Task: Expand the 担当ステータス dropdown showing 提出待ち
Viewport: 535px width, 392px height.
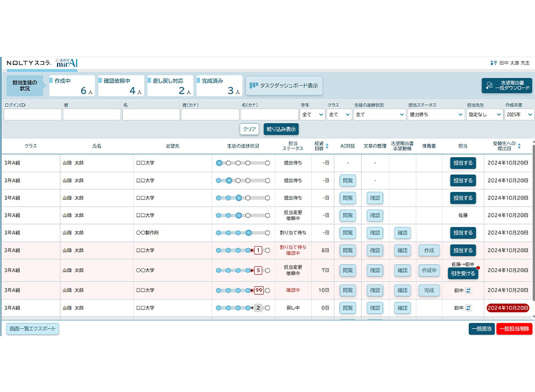Action: (435, 115)
